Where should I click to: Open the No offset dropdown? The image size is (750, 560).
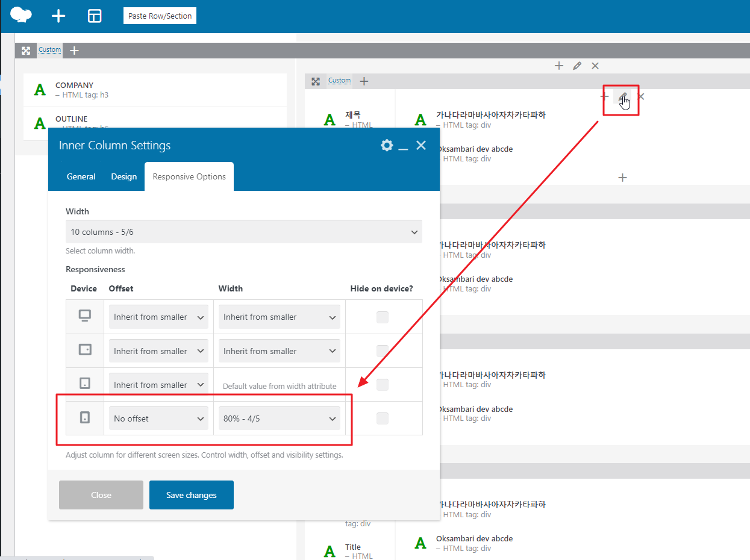(158, 418)
